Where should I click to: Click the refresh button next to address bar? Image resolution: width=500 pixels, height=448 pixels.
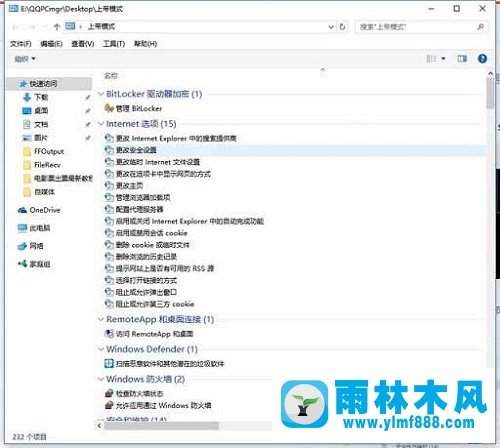tap(342, 27)
